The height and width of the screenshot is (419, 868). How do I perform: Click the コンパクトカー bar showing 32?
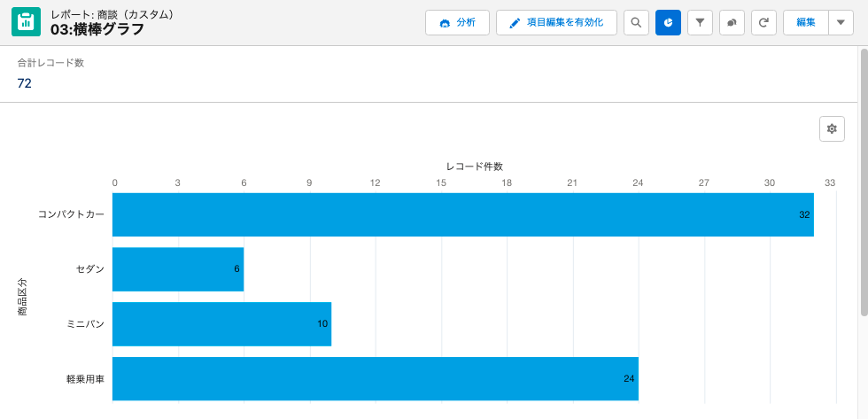[462, 215]
